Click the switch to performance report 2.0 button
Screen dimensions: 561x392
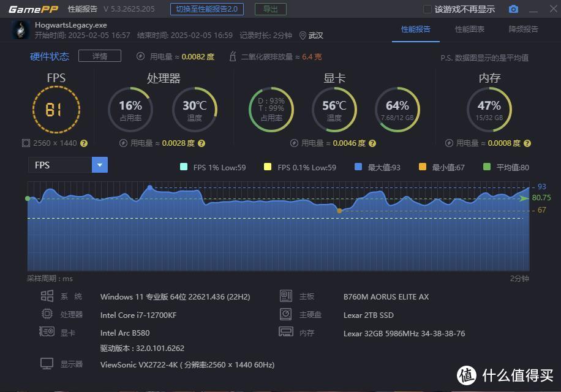coord(207,9)
